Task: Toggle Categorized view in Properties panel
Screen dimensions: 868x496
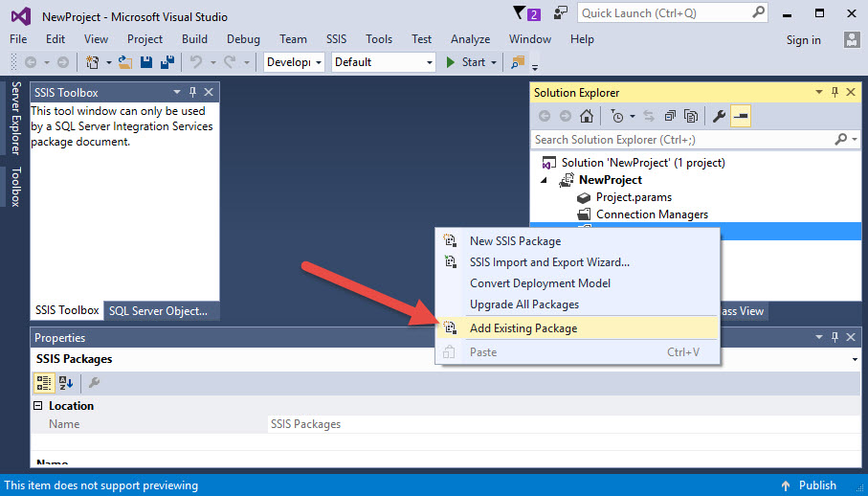Action: point(43,383)
